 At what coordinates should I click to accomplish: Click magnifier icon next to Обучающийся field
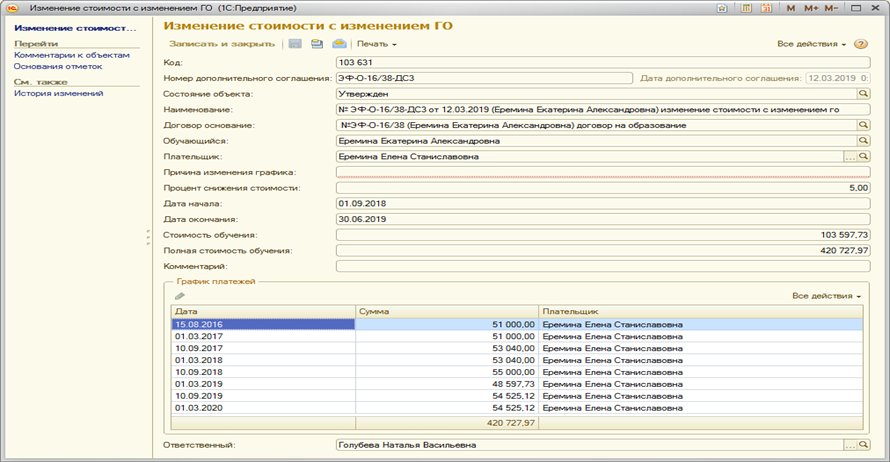863,141
